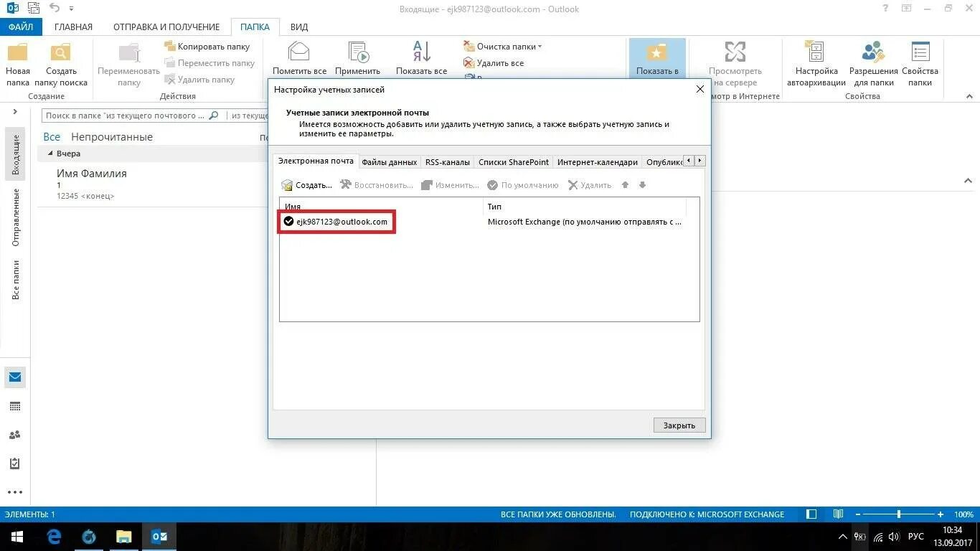Screen dimensions: 980x551
Task: Open the Списки SharePoint tab
Action: 514,162
